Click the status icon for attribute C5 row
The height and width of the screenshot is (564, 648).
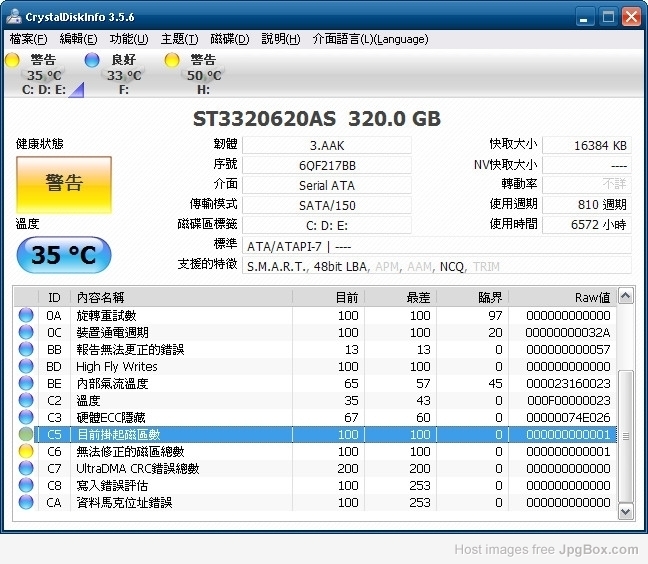coord(26,435)
